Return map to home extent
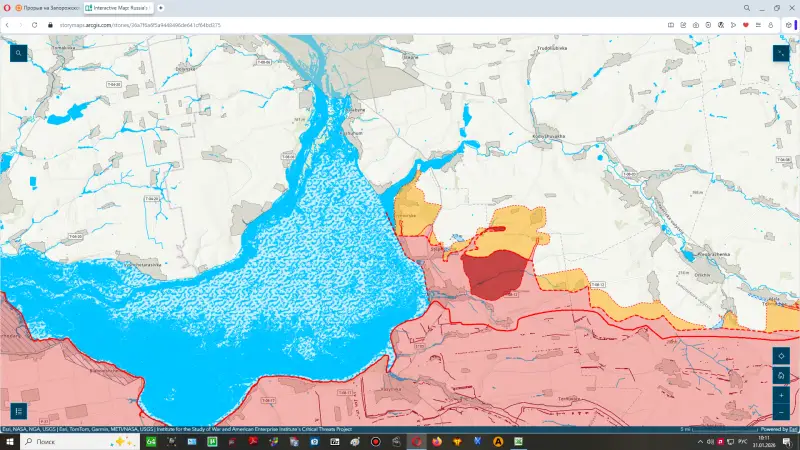800x450 pixels. coord(781,375)
